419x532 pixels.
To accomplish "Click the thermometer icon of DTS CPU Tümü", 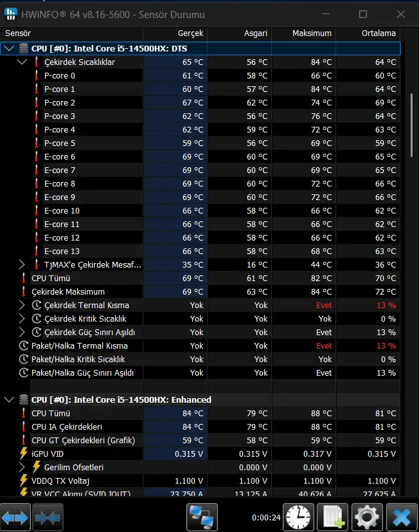I will coord(23,278).
